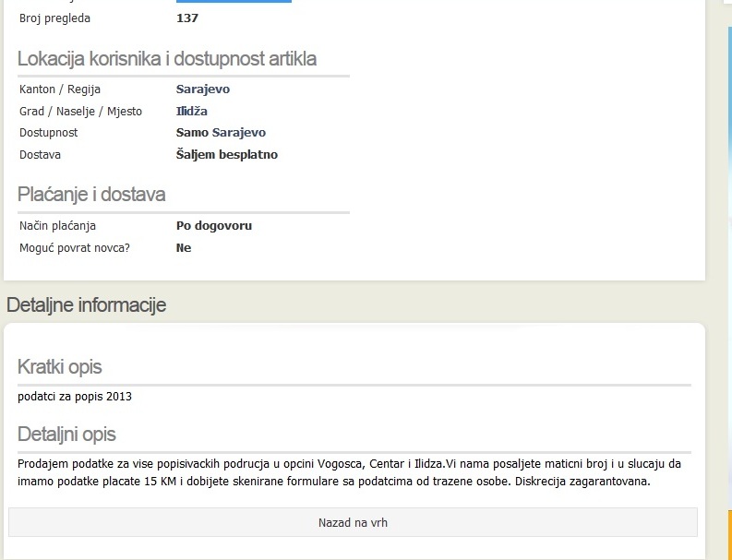The width and height of the screenshot is (732, 560).
Task: Open the Sarajevo canton link
Action: coord(202,89)
